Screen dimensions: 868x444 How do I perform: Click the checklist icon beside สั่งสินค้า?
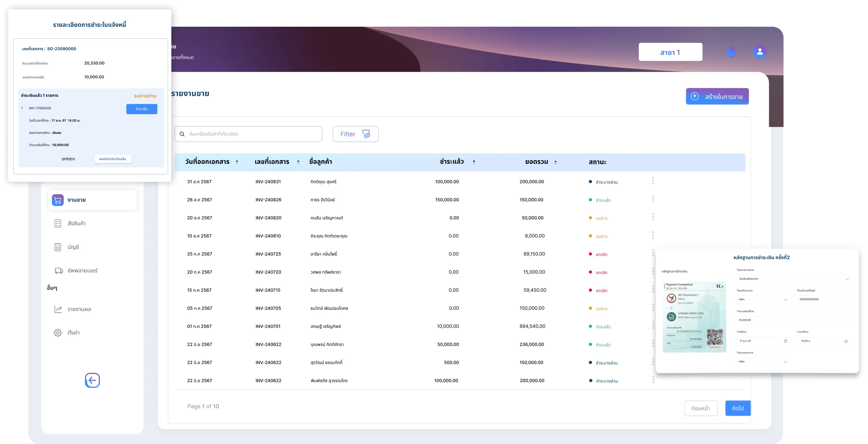pyautogui.click(x=58, y=223)
